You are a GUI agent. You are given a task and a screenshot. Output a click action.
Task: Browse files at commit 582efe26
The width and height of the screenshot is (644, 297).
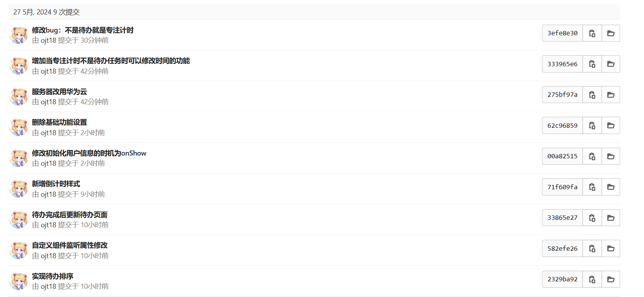(611, 248)
